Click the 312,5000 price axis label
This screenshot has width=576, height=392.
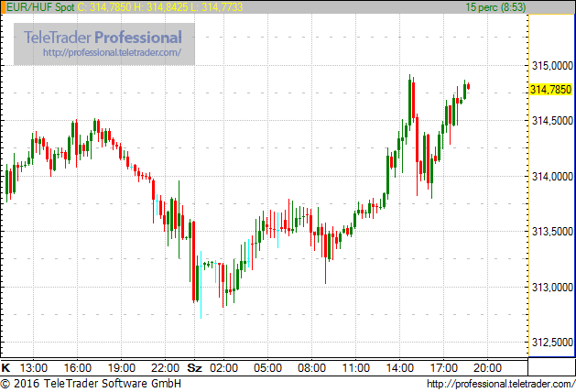552,343
